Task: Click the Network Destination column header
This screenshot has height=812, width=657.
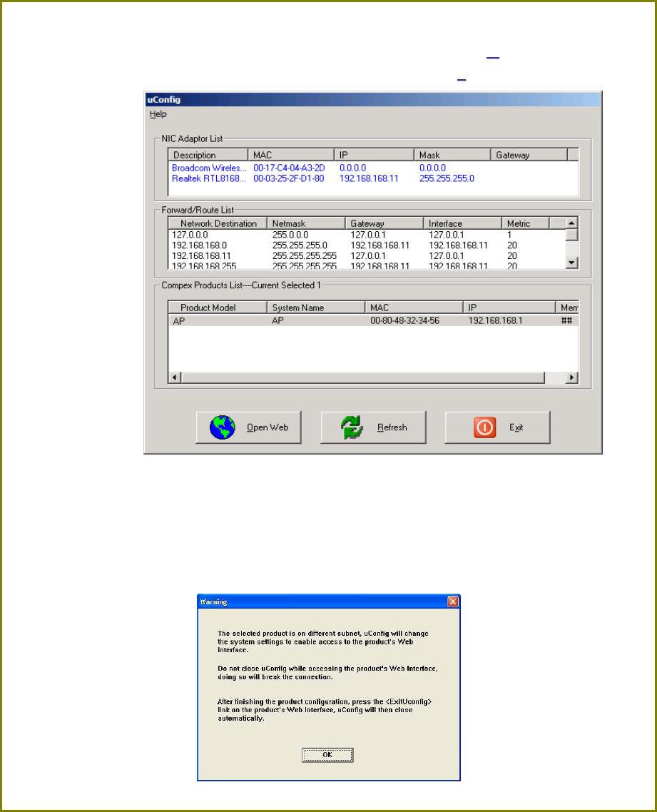Action: (218, 223)
